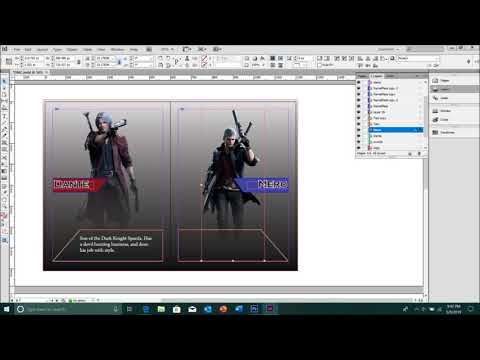Screen dimensions: 480x360
Task: Toggle lock box on NamePlate copy 3 layer
Action: (364, 100)
